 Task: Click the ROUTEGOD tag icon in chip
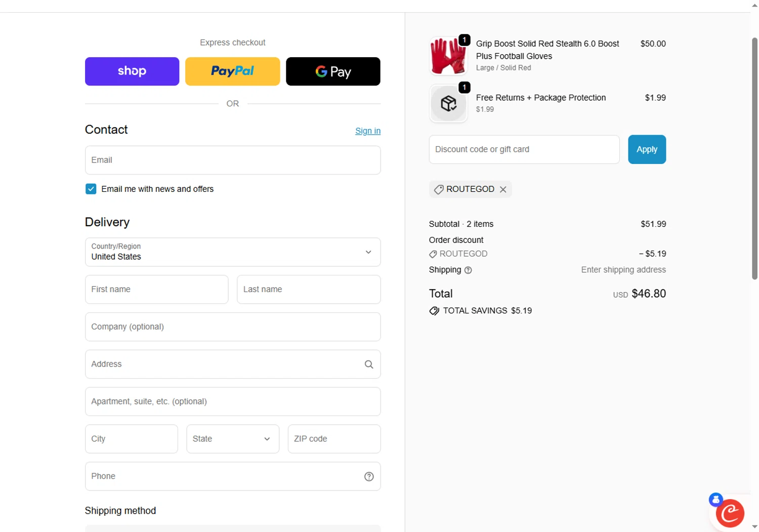click(439, 189)
